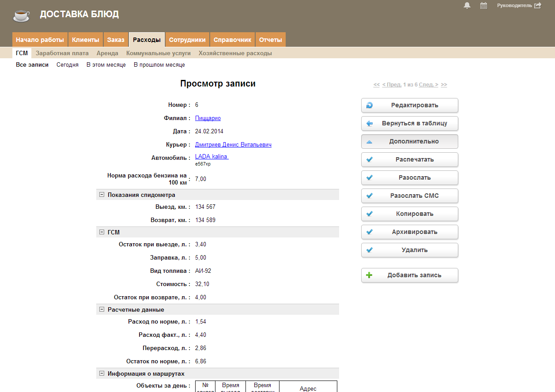Go to next record via След. >

[x=428, y=85]
